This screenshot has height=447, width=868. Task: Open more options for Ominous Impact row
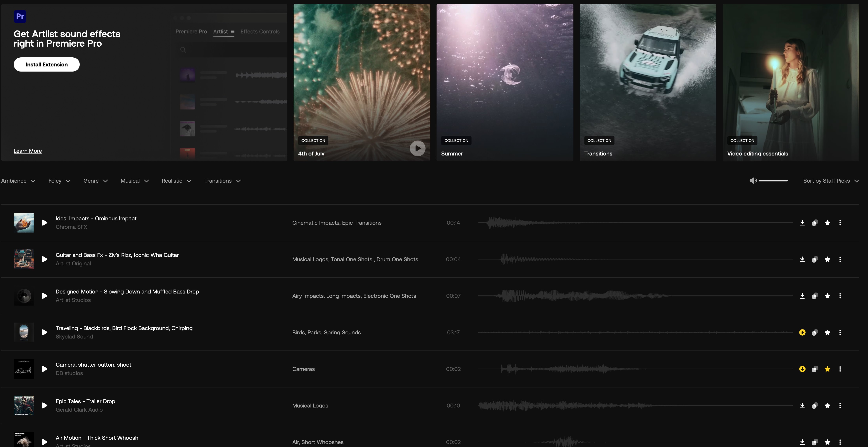click(x=840, y=223)
